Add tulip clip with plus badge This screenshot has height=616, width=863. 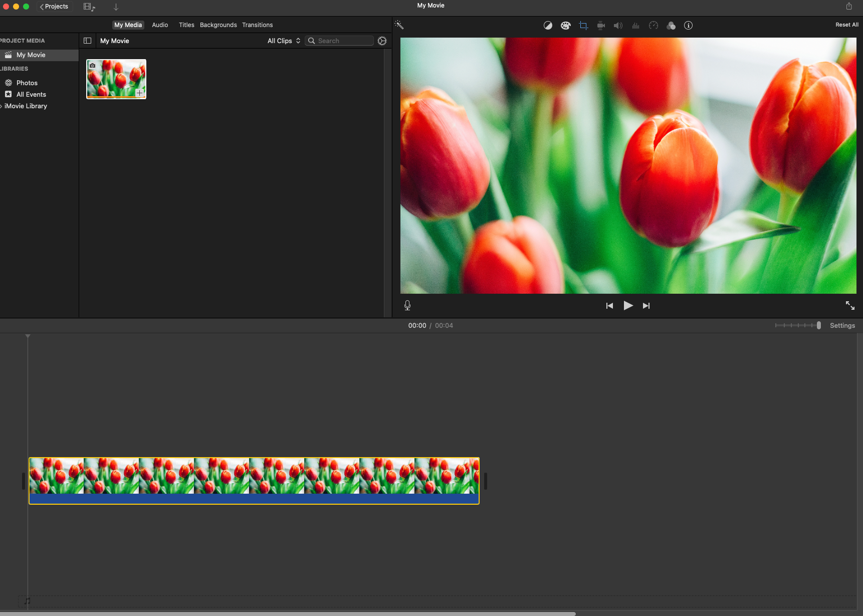click(140, 93)
